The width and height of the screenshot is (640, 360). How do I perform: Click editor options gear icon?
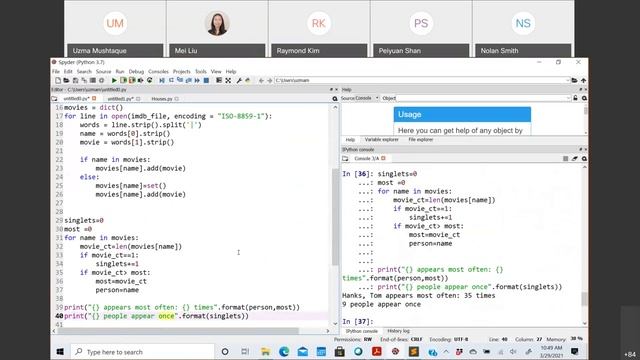tap(335, 98)
